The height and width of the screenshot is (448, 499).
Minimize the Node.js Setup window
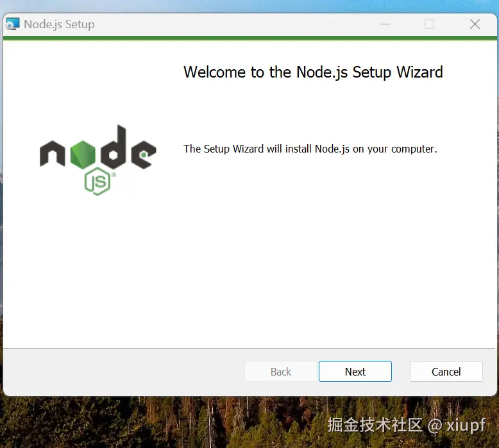pyautogui.click(x=385, y=24)
